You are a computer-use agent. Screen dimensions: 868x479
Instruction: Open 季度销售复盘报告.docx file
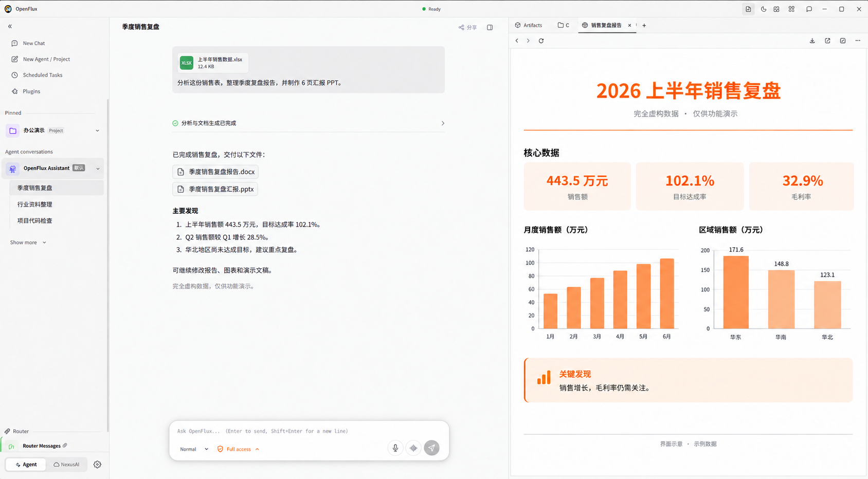click(215, 172)
